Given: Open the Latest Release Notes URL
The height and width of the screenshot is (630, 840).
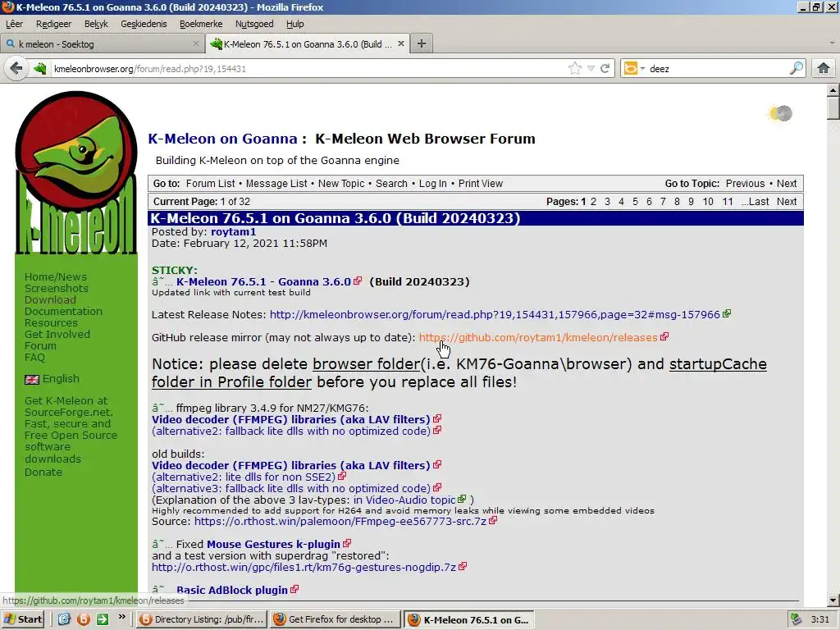Looking at the screenshot, I should click(495, 314).
